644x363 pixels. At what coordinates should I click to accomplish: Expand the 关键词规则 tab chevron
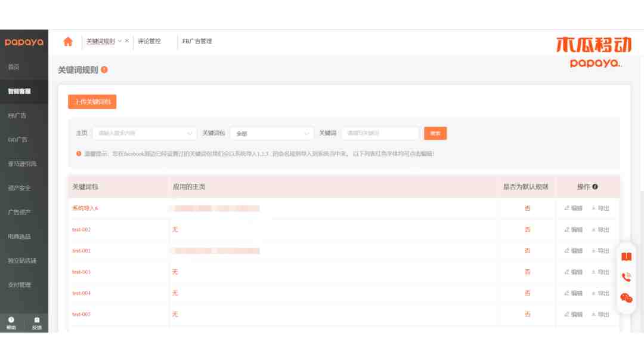click(x=119, y=41)
